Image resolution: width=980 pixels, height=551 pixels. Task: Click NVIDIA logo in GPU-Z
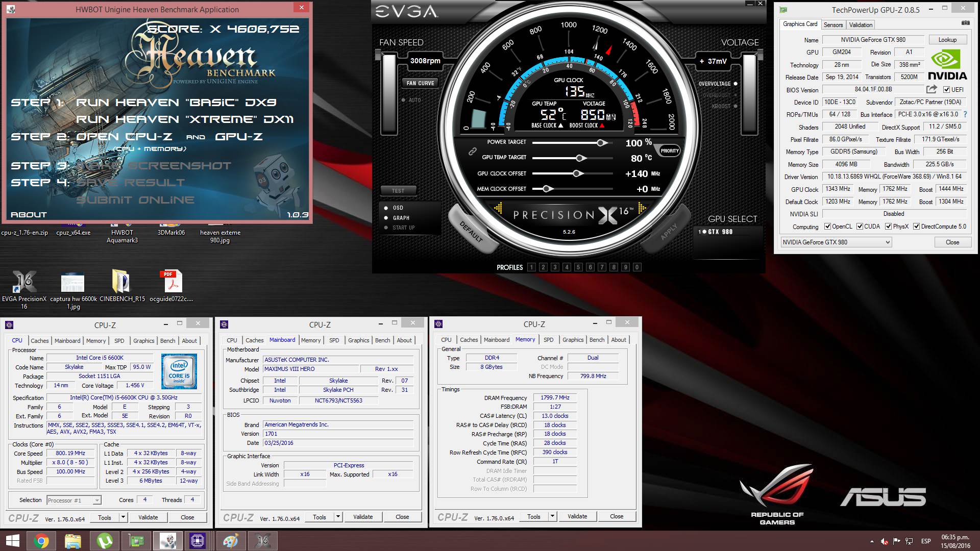click(x=947, y=65)
